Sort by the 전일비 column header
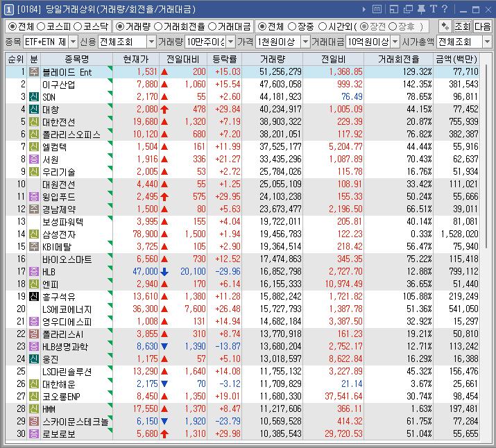Viewport: 496px width, 448px height. pos(333,59)
